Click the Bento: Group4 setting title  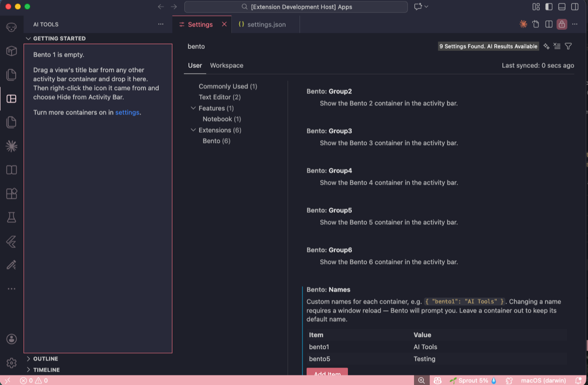[329, 170]
